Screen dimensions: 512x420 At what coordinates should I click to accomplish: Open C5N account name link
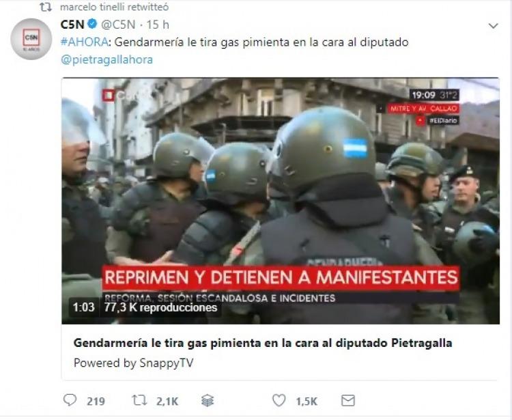coord(72,25)
